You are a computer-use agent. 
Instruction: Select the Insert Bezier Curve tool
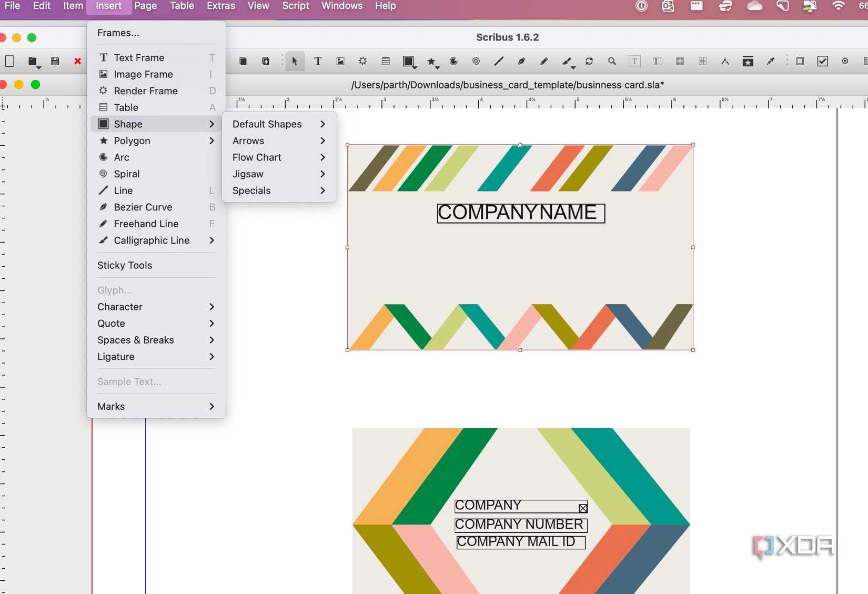(143, 207)
